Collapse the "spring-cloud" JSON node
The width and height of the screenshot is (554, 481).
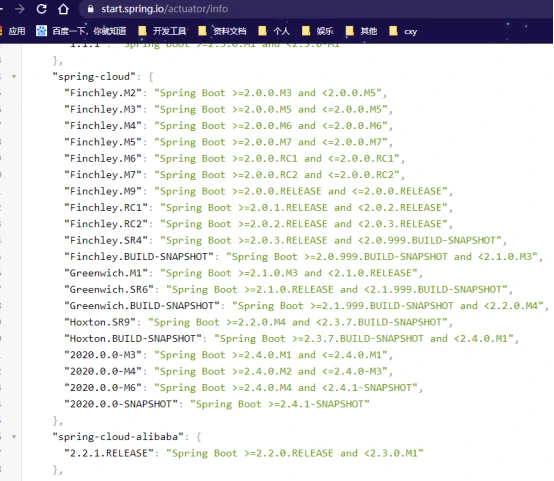[14, 76]
